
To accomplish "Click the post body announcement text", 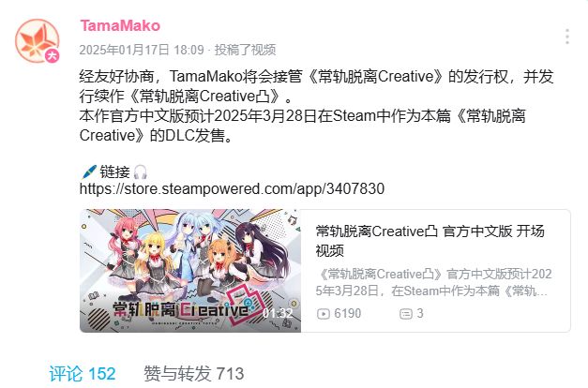I will [x=316, y=106].
